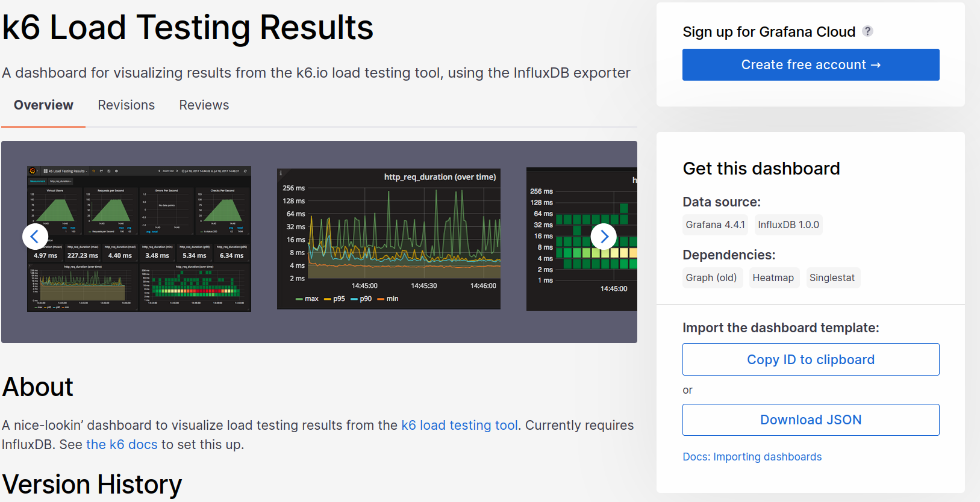Switch to the Revisions tab
980x502 pixels.
(x=126, y=105)
